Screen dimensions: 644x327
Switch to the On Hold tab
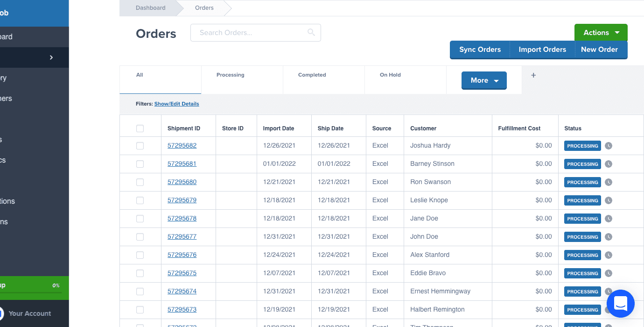(x=390, y=75)
